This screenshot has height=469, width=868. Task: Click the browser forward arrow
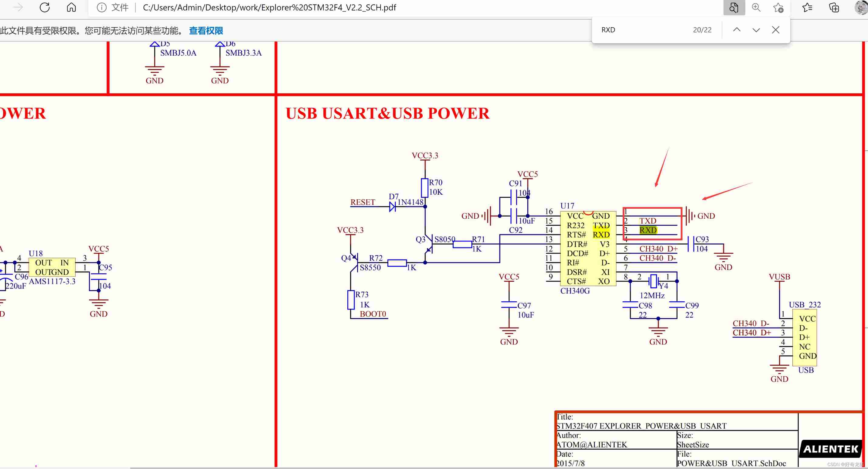(x=18, y=7)
